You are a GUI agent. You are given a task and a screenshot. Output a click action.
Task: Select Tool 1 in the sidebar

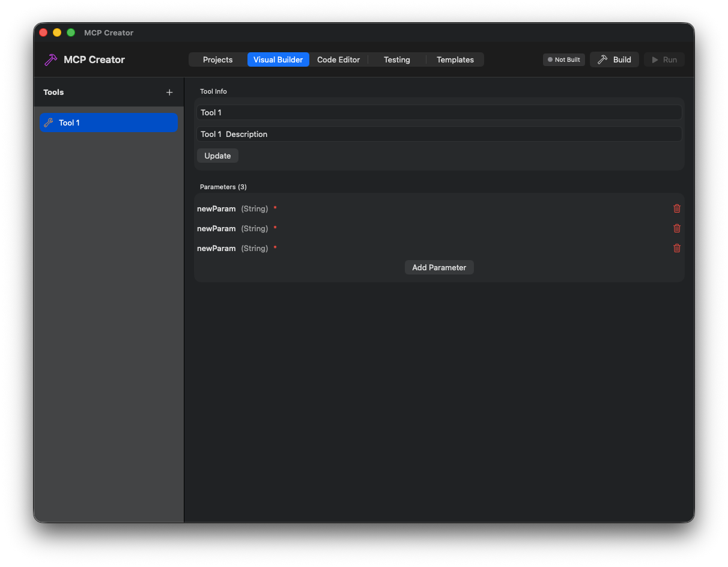[108, 123]
